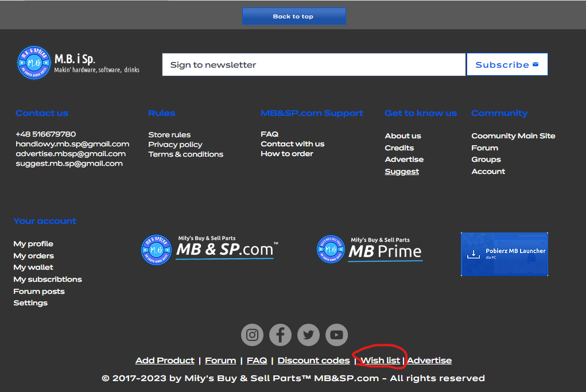Click the Rules heading
The height and width of the screenshot is (392, 586).
[161, 113]
